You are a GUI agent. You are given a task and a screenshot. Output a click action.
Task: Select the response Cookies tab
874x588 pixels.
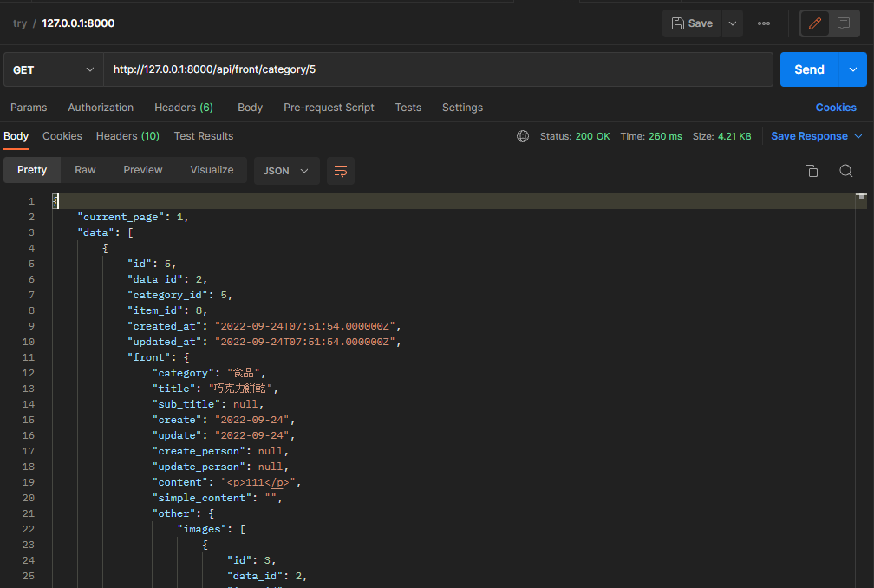pos(62,136)
